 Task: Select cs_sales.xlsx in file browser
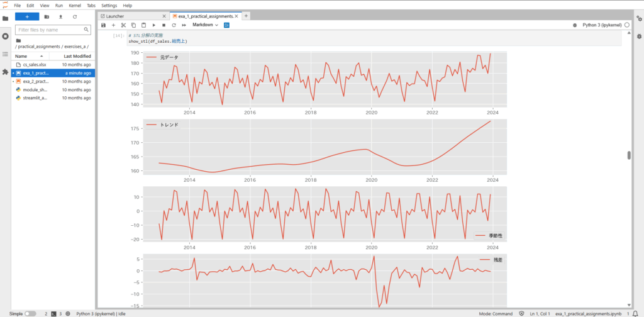tap(35, 65)
